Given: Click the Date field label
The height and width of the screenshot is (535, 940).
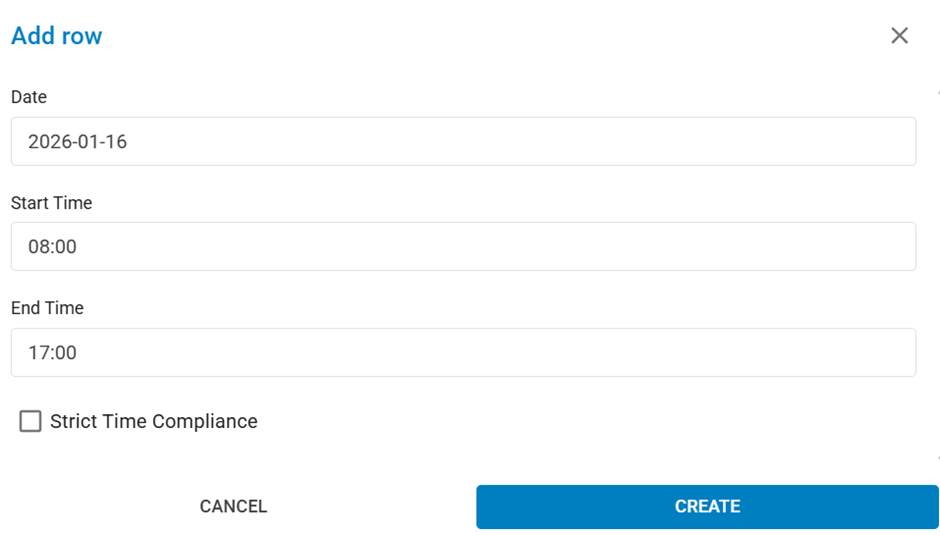Looking at the screenshot, I should pyautogui.click(x=29, y=97).
